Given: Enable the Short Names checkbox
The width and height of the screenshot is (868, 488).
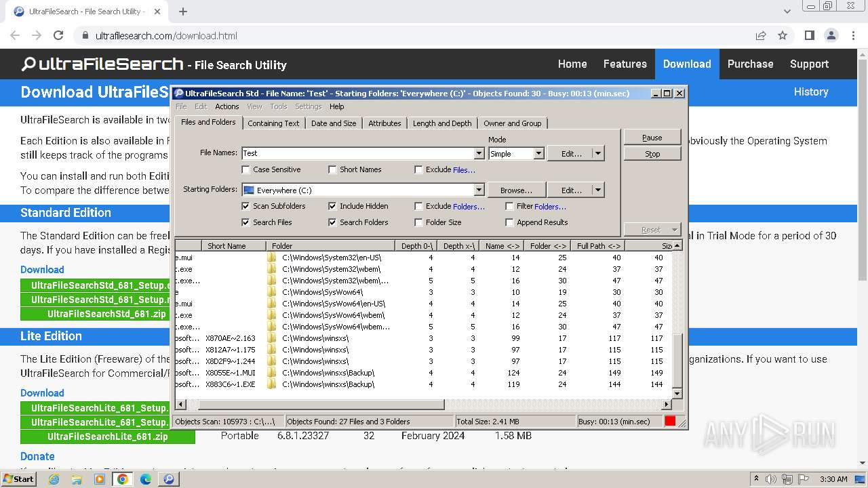Looking at the screenshot, I should [x=333, y=169].
